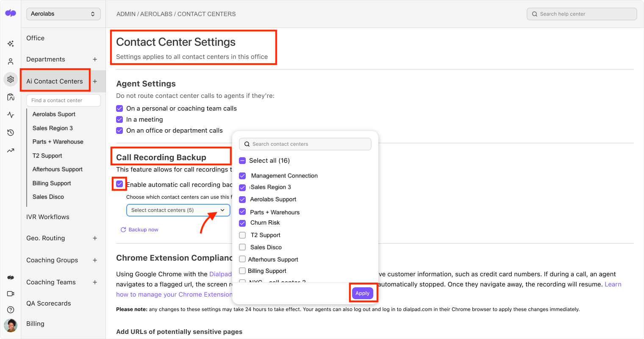Open the Dialpad link in compliance text
Screen dimensions: 644x339
(x=220, y=274)
